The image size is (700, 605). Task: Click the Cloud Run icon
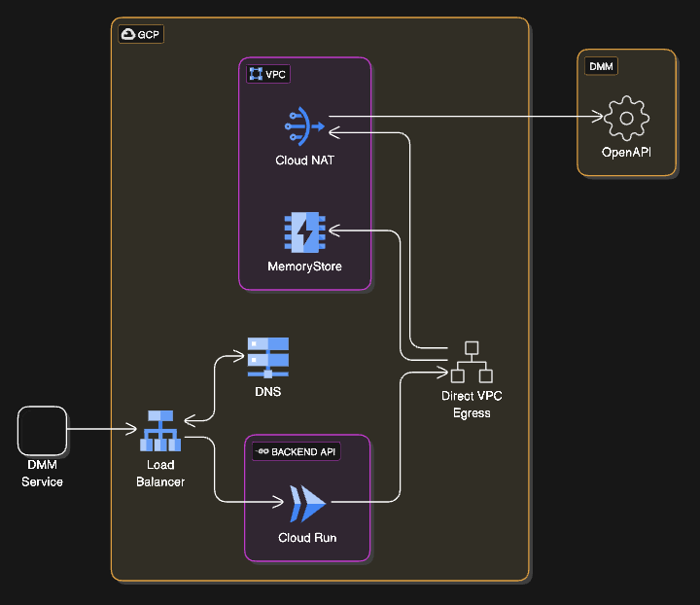(307, 504)
